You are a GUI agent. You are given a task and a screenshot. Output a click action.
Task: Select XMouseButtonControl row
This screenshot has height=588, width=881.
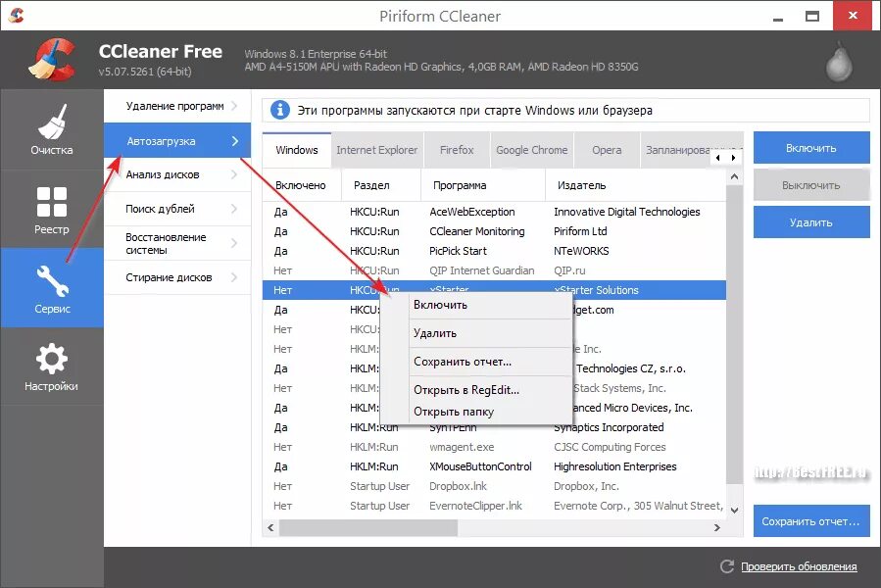click(495, 466)
